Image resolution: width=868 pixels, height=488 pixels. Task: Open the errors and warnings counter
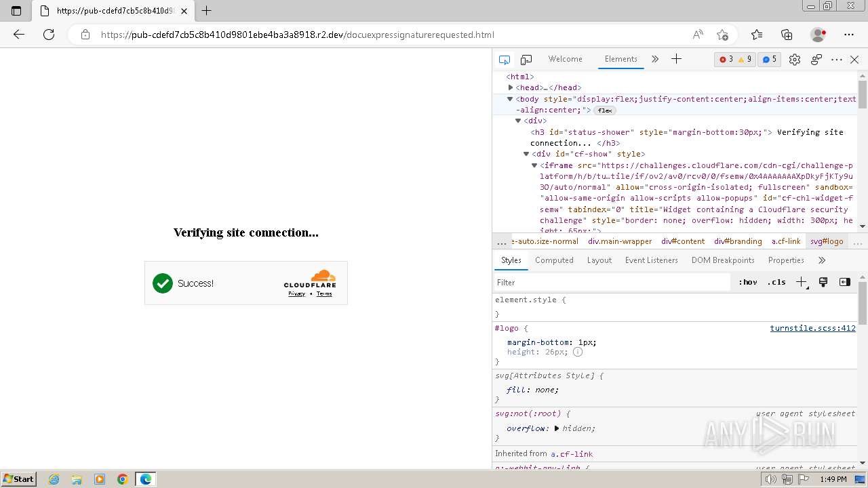click(735, 60)
